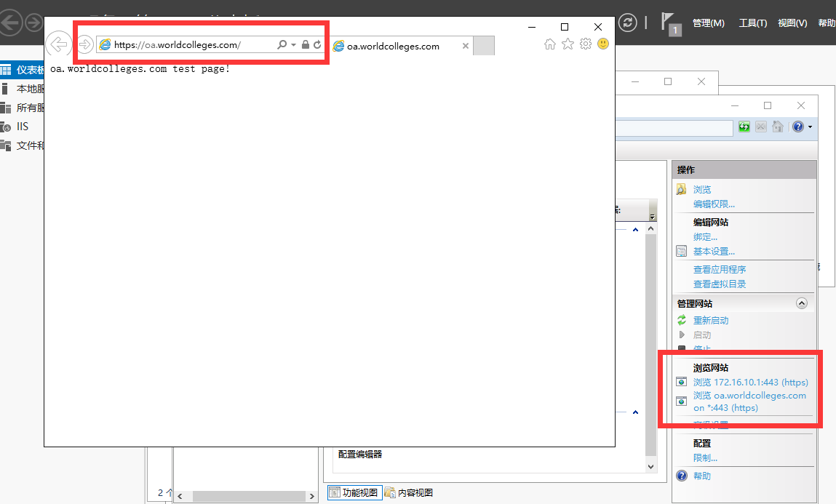Click the 浏览 link under 操作
The width and height of the screenshot is (836, 504).
[x=702, y=189]
